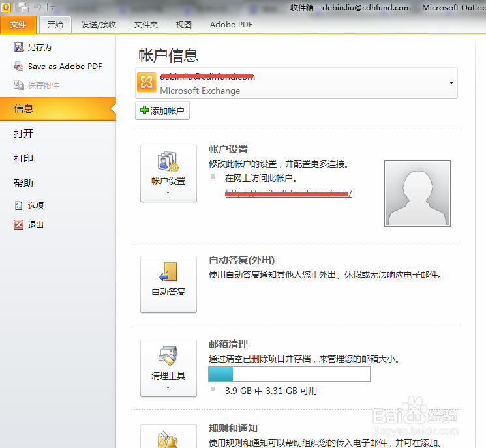Click the 帐户设置 section heading
Screen dimensions: 486x448
click(x=228, y=149)
